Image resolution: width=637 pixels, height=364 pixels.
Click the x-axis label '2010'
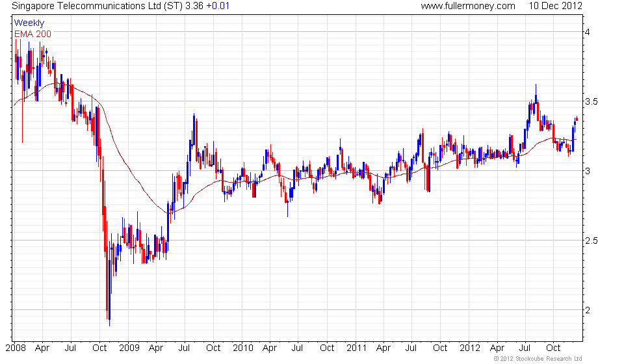coord(243,348)
